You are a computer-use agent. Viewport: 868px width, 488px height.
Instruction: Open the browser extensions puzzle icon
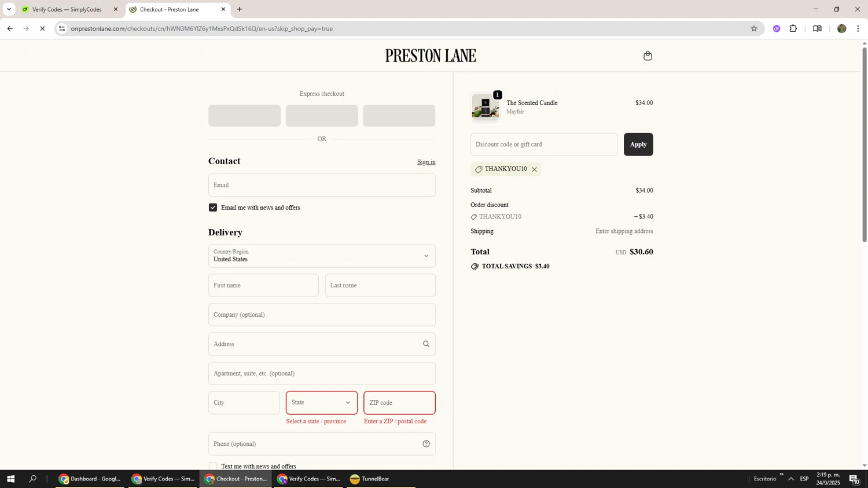[793, 28]
